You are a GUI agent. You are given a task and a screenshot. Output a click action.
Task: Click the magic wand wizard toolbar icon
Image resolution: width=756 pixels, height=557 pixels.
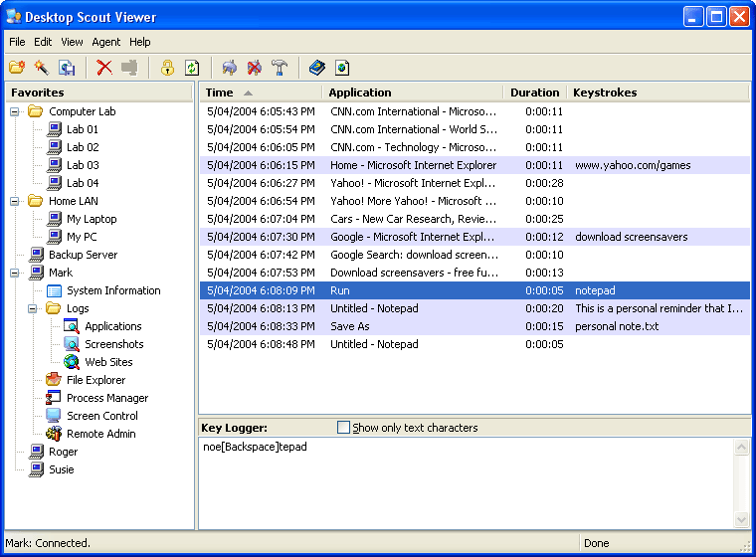coord(42,68)
